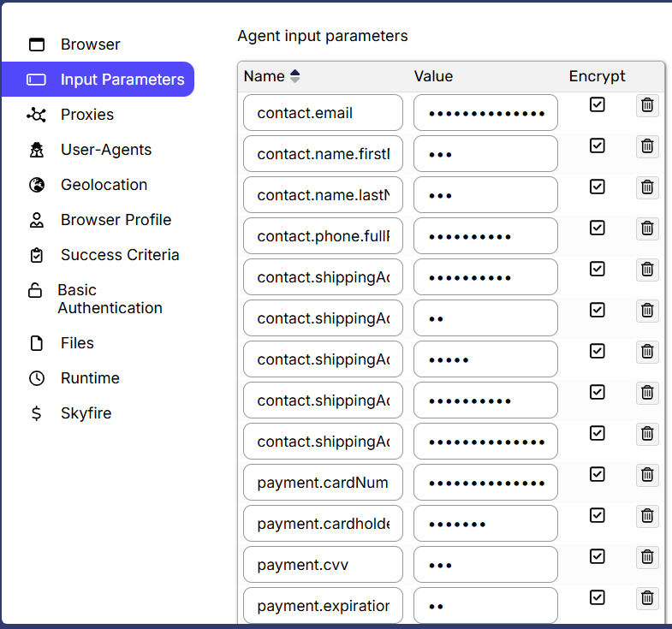
Task: Click the Skyfire dollar sign icon
Action: click(x=36, y=413)
